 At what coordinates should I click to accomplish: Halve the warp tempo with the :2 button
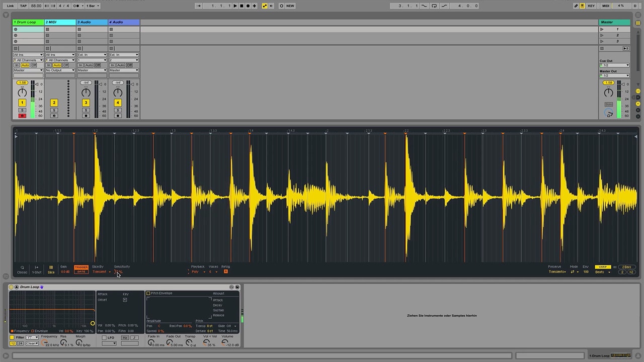click(622, 272)
